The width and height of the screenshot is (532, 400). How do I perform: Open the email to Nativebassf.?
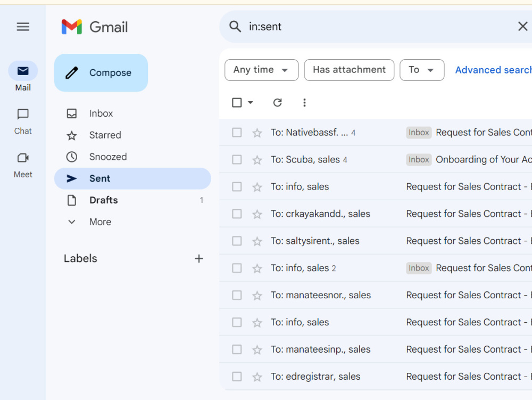pos(376,133)
